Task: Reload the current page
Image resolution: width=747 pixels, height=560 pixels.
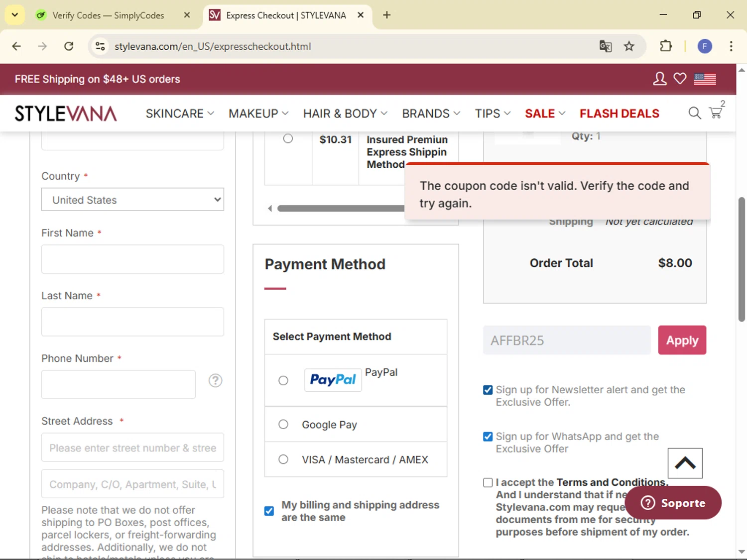Action: 69,46
